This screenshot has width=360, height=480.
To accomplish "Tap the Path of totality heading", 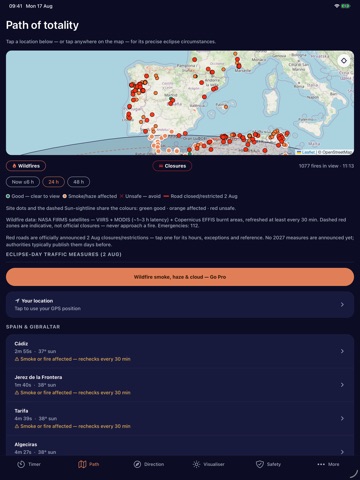I will coord(42,25).
